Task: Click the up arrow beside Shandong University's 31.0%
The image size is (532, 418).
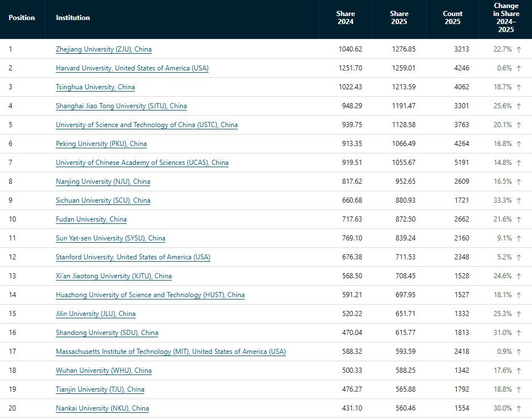Action: (x=518, y=333)
